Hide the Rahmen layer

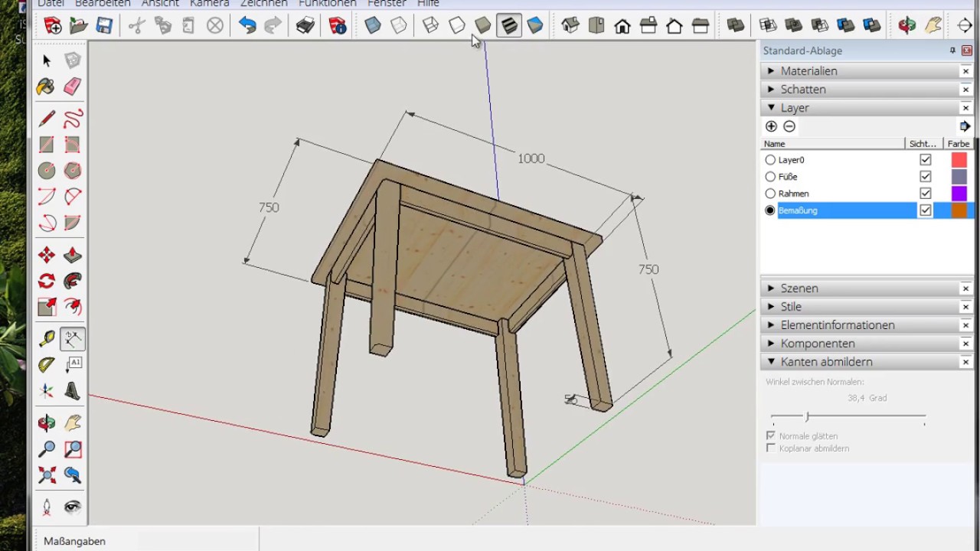click(x=926, y=194)
